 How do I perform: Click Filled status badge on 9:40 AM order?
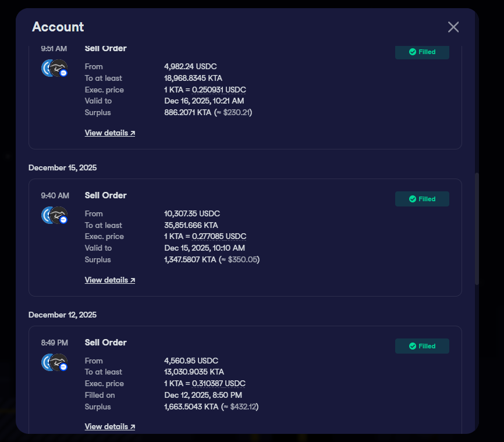tap(422, 199)
